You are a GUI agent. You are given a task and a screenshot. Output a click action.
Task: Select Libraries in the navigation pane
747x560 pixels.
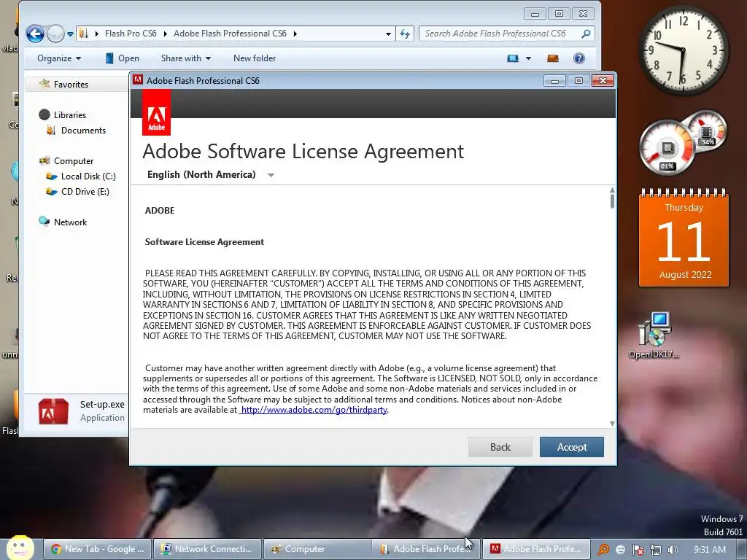pyautogui.click(x=69, y=114)
